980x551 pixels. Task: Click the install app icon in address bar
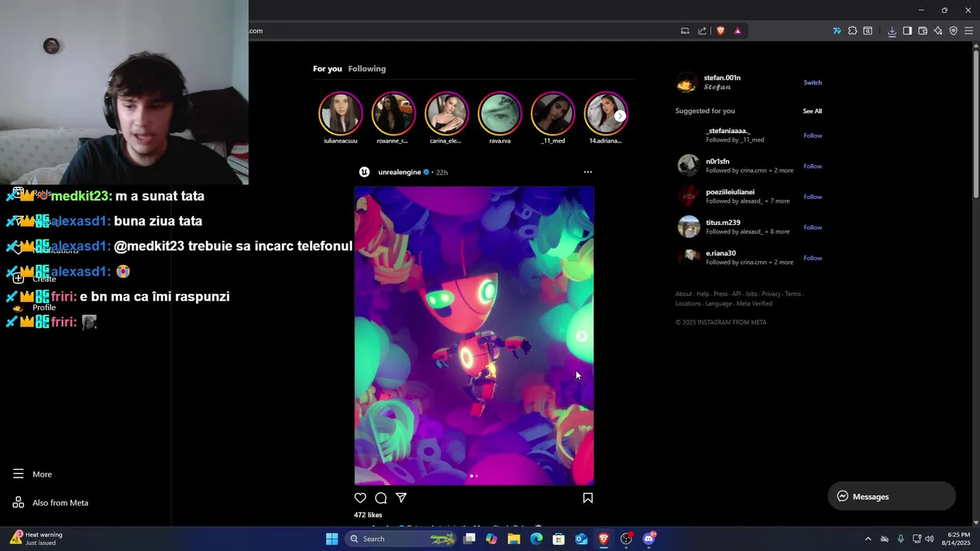pos(685,31)
